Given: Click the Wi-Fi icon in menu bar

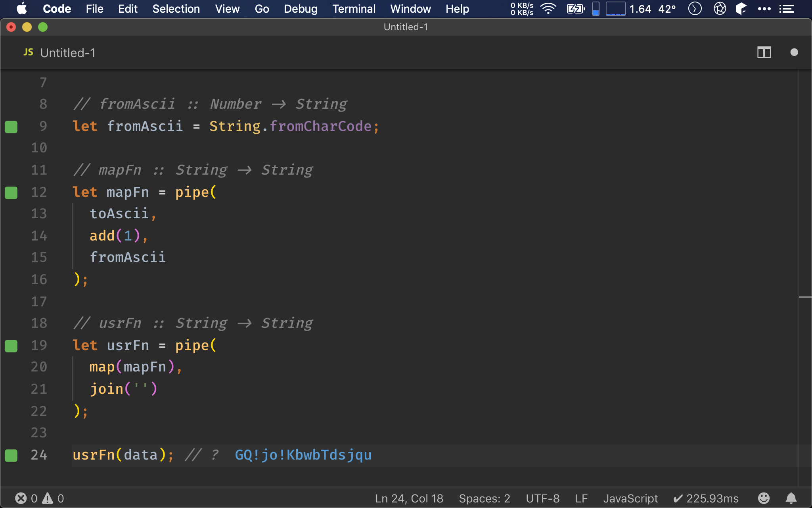Looking at the screenshot, I should coord(548,9).
